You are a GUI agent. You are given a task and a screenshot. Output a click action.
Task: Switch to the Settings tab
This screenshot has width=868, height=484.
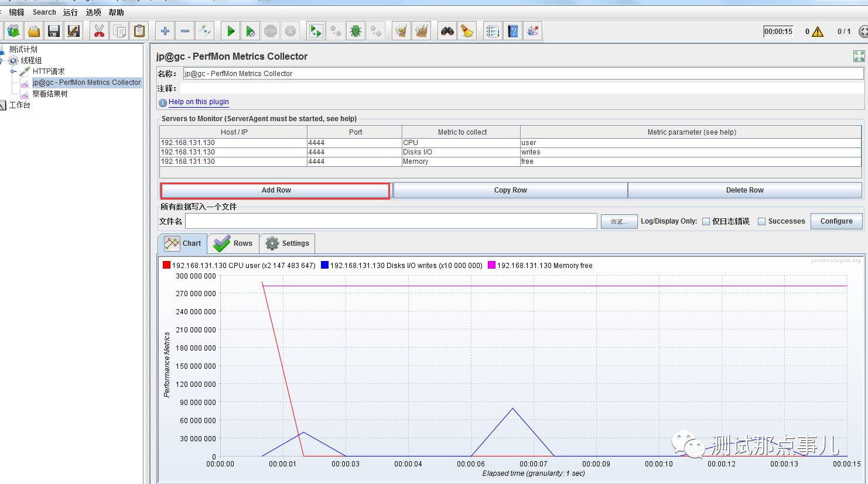pos(287,243)
